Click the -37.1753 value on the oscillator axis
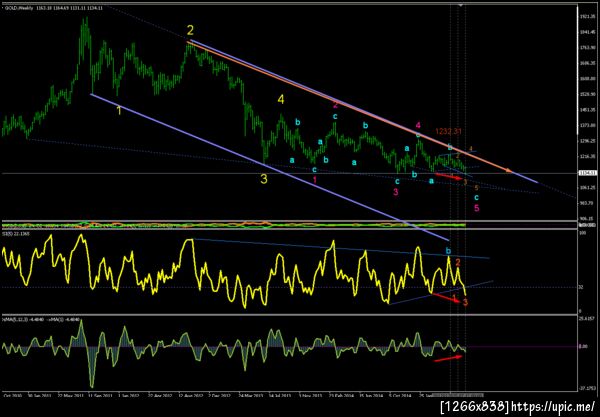Screen dimensions: 600x417 click(586, 388)
